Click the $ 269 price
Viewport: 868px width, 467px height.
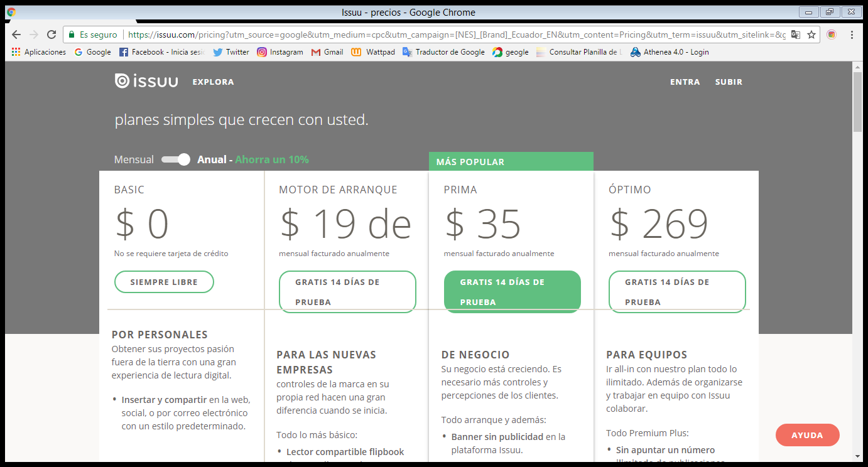[659, 223]
